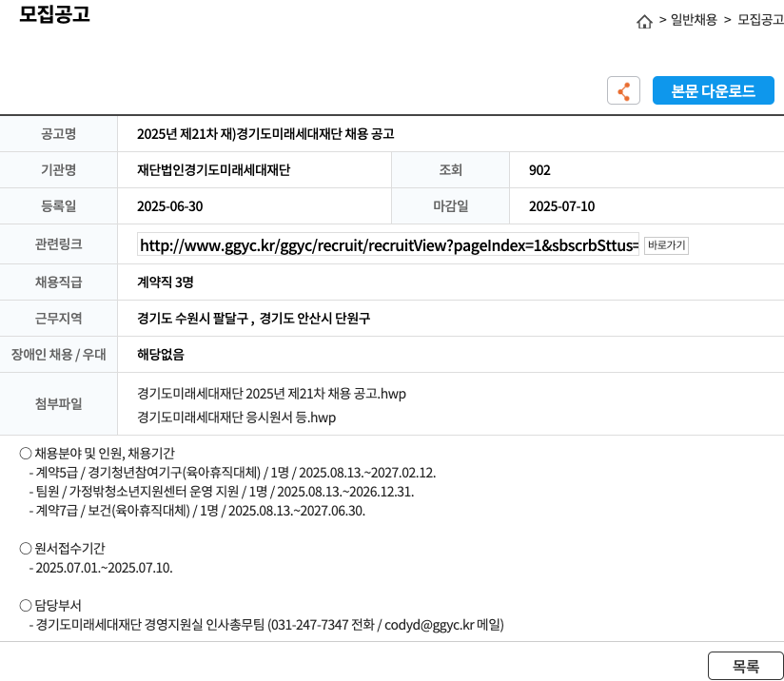Click organization name 재단법인경기도미래세대재단
784x681 pixels.
coord(213,170)
